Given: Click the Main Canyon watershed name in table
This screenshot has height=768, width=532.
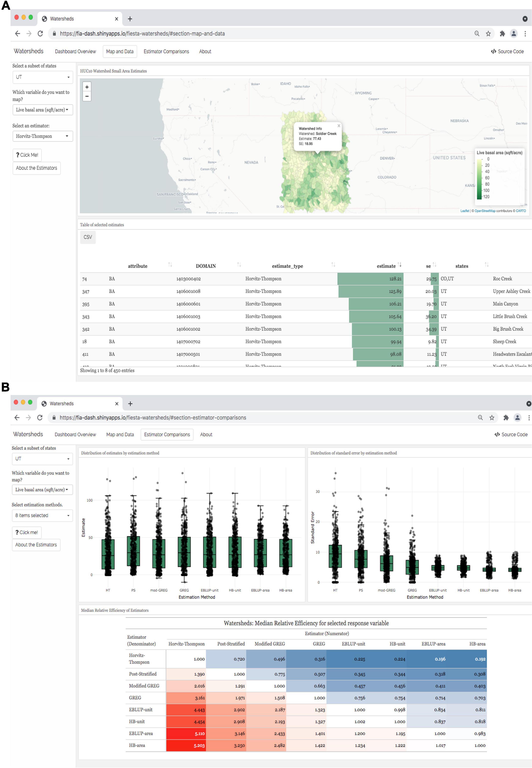Looking at the screenshot, I should pyautogui.click(x=505, y=304).
